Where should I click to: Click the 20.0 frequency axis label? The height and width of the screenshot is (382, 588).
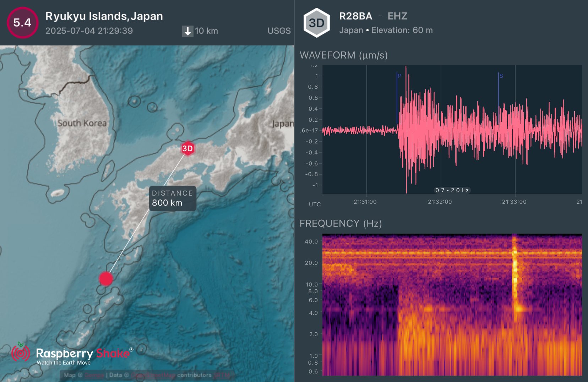pyautogui.click(x=311, y=263)
